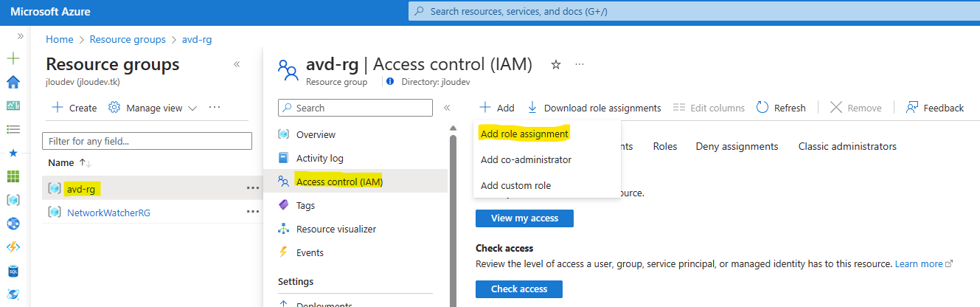980x307 pixels.
Task: Focus the Search resources, services, and docs box
Action: (694, 12)
